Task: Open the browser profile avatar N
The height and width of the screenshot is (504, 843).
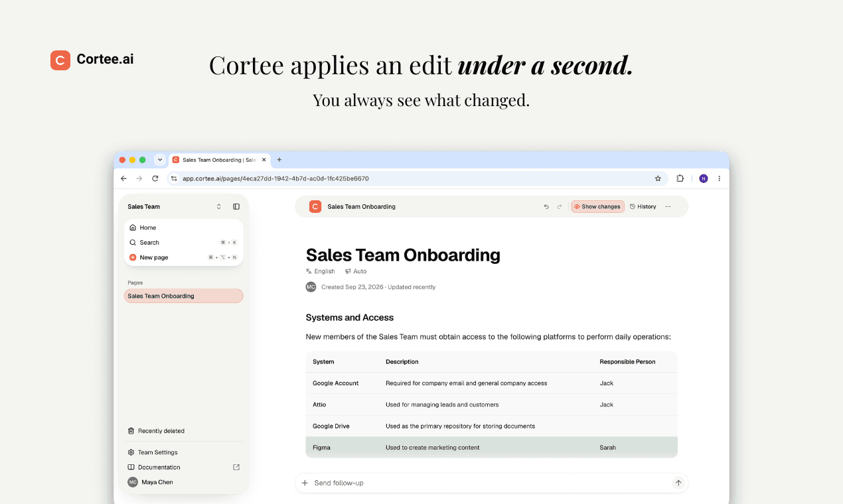Action: tap(704, 178)
